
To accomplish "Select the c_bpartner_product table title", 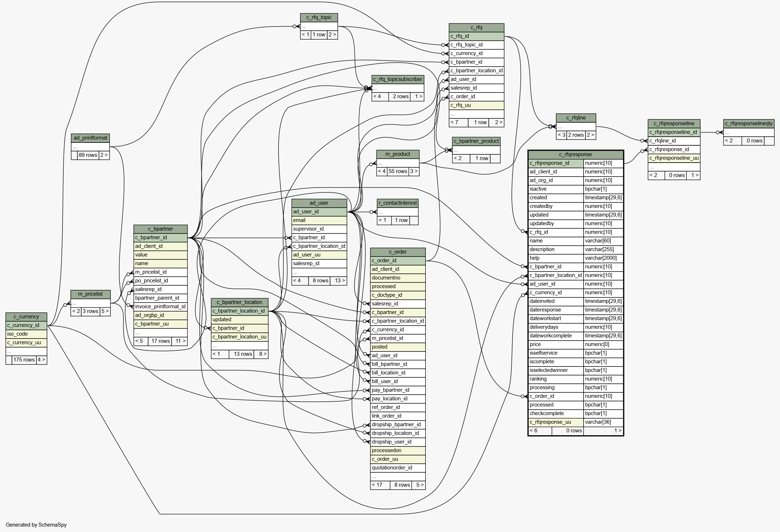I will [476, 141].
